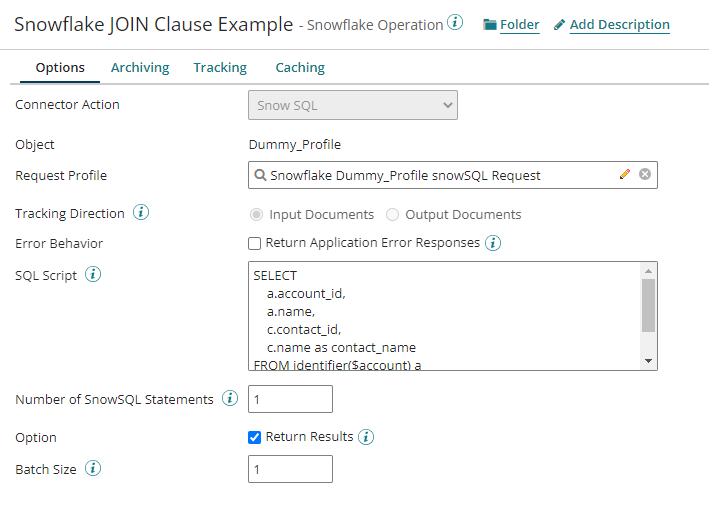The height and width of the screenshot is (521, 709).
Task: Open Number of SnowSQL Statements info
Action: (230, 398)
